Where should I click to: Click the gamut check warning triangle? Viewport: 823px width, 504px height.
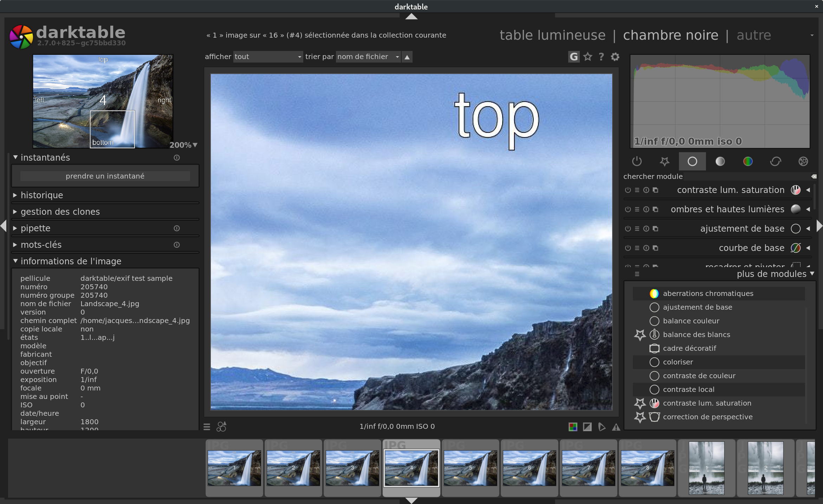pyautogui.click(x=616, y=427)
